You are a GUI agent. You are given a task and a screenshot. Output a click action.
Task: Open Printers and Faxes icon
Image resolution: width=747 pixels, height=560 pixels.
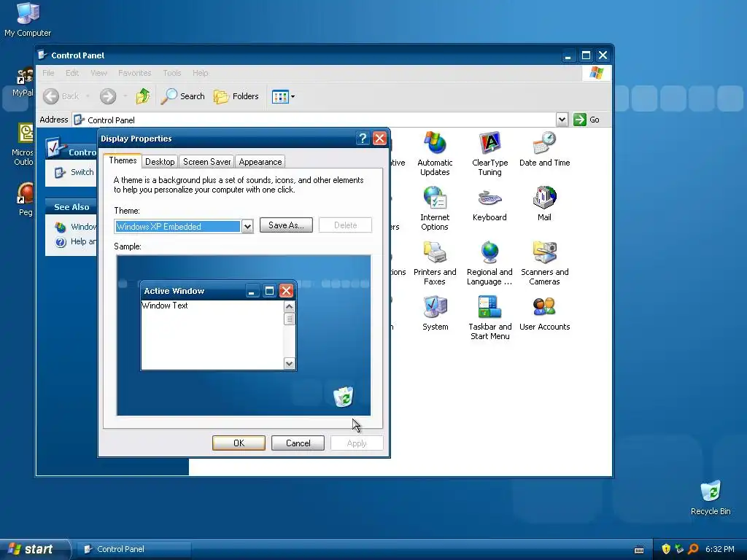click(x=435, y=263)
